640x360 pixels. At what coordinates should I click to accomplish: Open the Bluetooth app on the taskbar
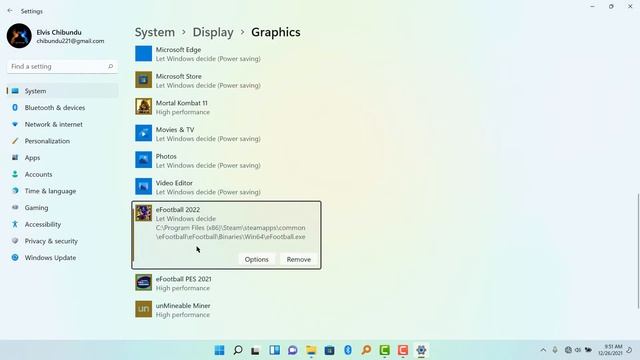tap(348, 350)
